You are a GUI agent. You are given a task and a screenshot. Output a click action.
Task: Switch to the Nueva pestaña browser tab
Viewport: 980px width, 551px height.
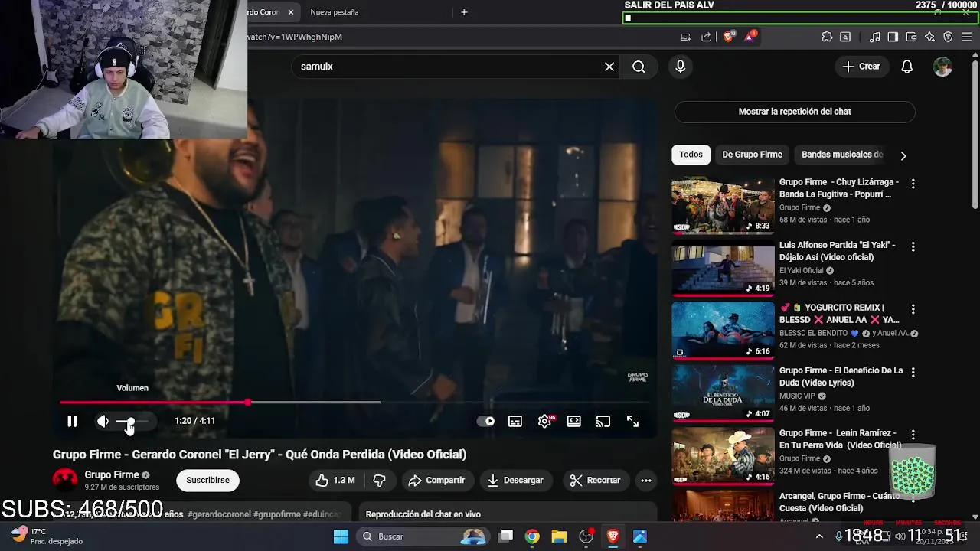pyautogui.click(x=335, y=12)
